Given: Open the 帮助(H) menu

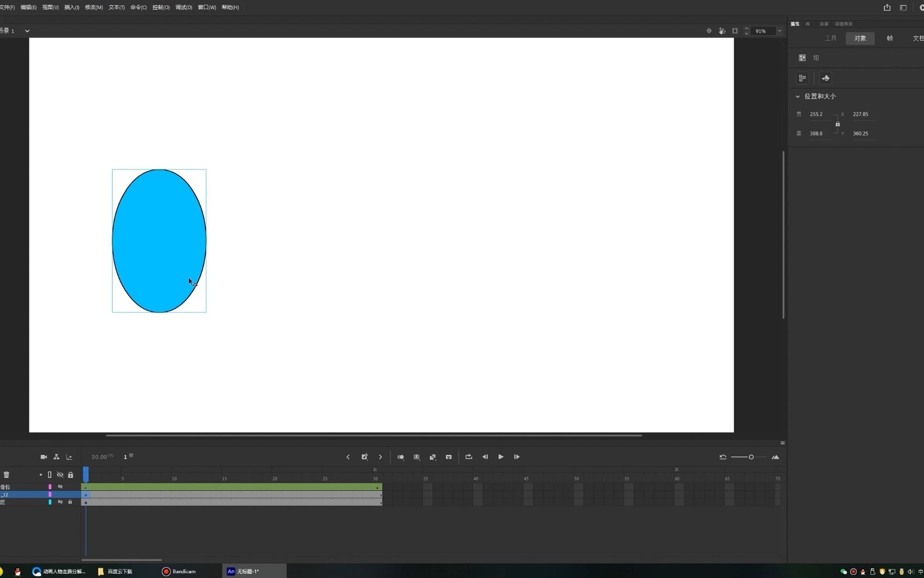Looking at the screenshot, I should pos(230,7).
